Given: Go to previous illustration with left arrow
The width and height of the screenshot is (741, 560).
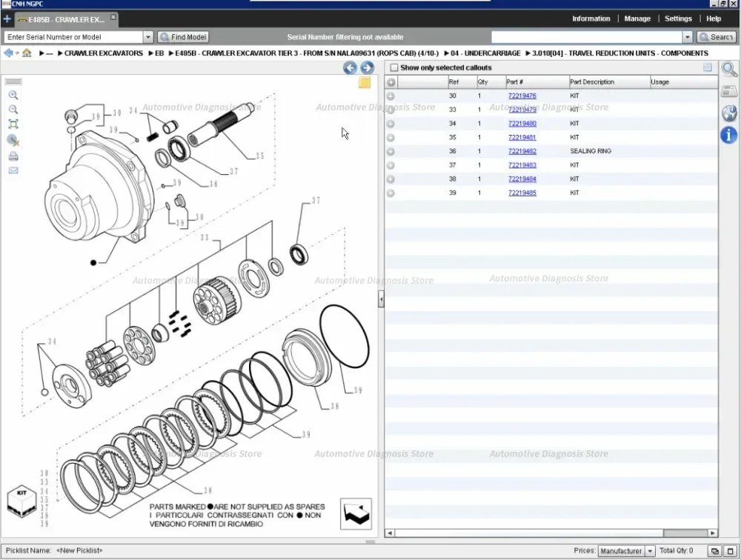Looking at the screenshot, I should 350,68.
